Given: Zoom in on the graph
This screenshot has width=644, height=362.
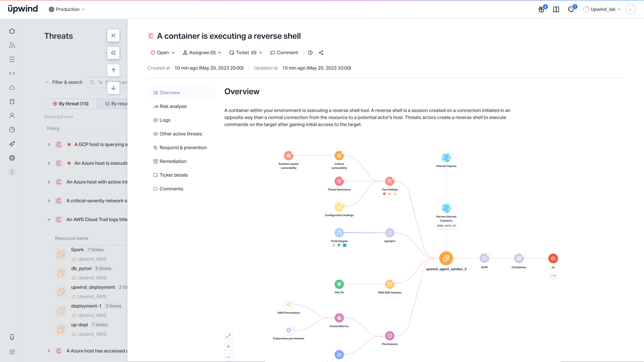Looking at the screenshot, I should 228,347.
